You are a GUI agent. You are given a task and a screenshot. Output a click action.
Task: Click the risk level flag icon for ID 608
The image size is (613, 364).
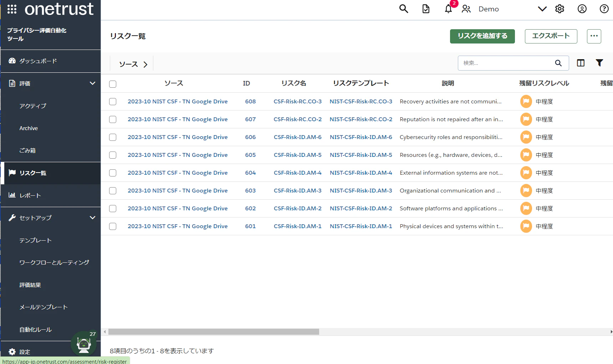[526, 102]
